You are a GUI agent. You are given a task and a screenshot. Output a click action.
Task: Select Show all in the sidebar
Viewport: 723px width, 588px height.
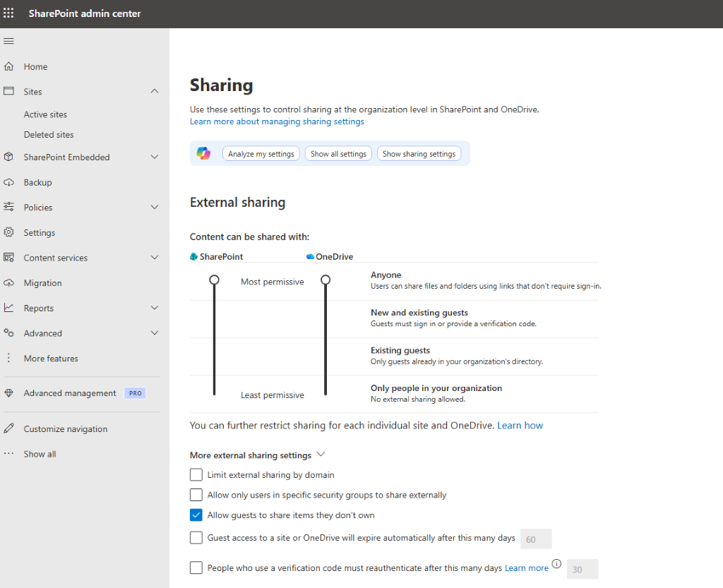(x=40, y=454)
